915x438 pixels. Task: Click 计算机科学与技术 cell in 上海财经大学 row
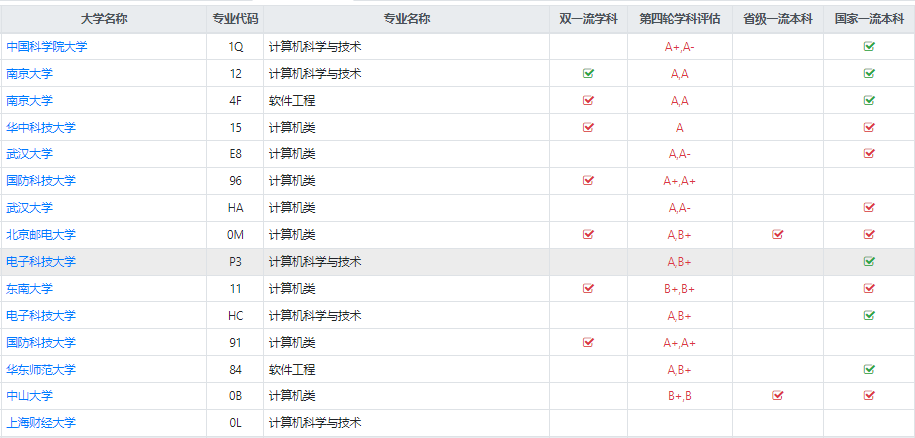click(314, 423)
